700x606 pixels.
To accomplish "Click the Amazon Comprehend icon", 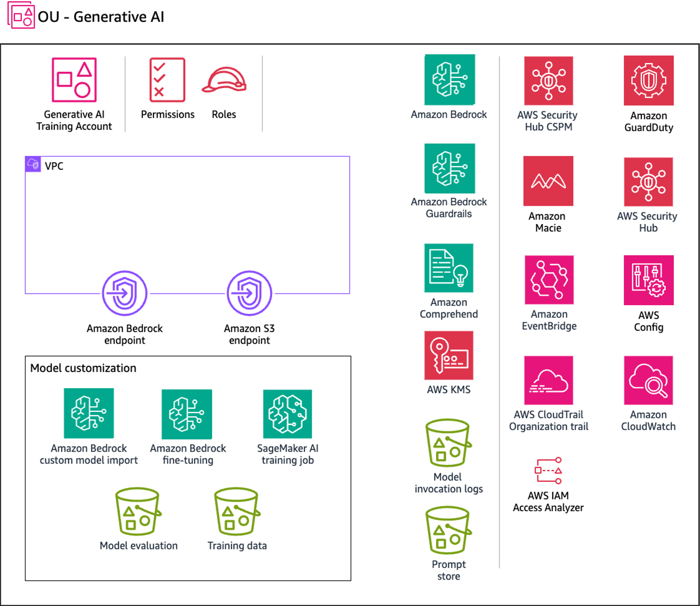I will point(449,268).
